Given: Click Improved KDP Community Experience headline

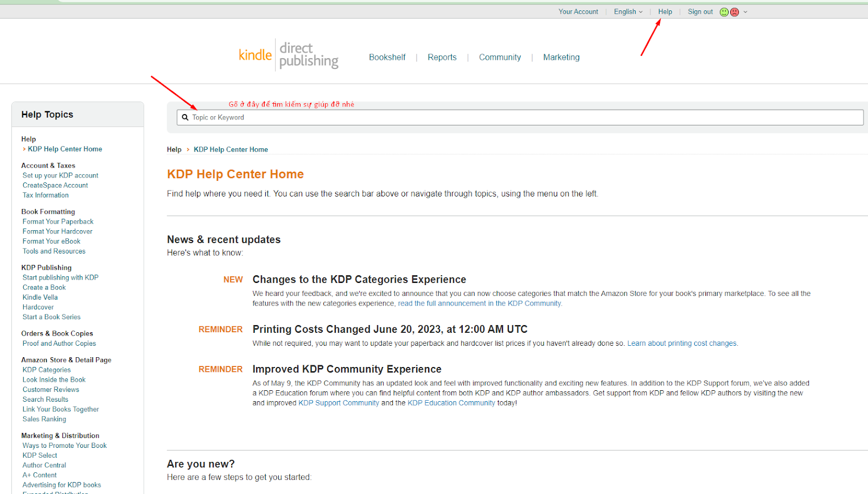Looking at the screenshot, I should click(347, 369).
